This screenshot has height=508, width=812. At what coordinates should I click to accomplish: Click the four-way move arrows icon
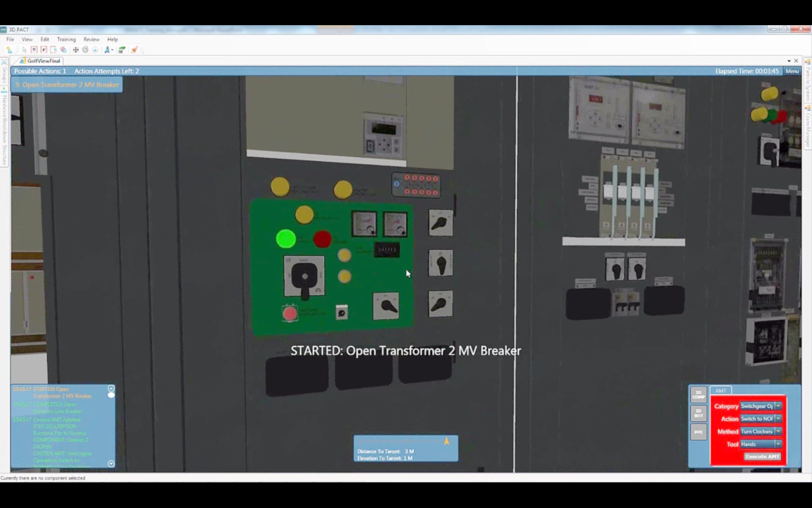click(x=75, y=50)
